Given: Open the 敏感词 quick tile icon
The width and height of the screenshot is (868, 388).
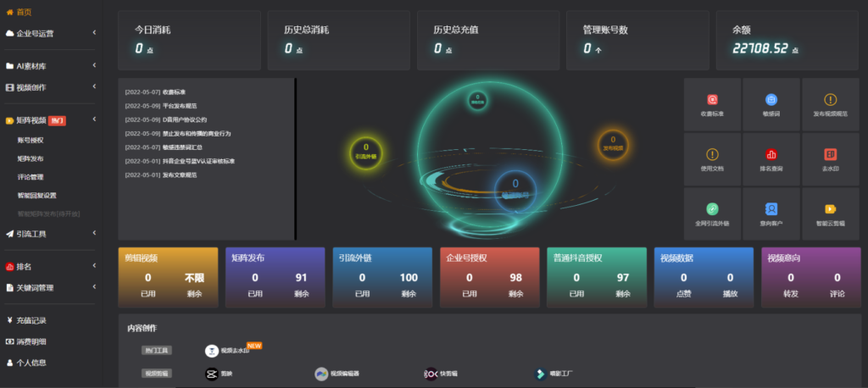Looking at the screenshot, I should click(x=771, y=100).
